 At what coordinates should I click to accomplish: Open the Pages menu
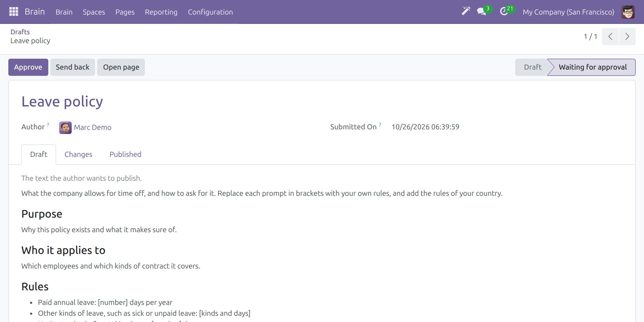click(x=125, y=12)
